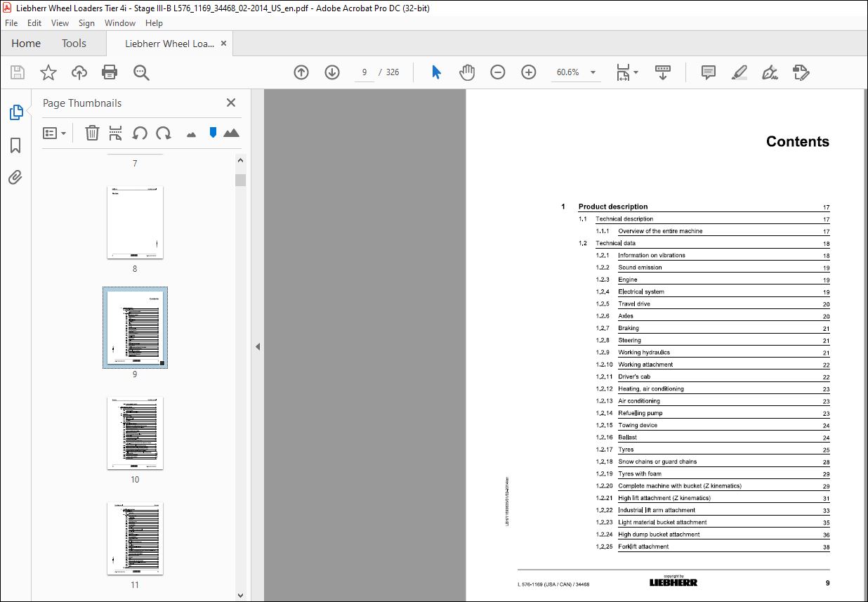Open 'Working hydraulics' contents entry

coord(644,353)
